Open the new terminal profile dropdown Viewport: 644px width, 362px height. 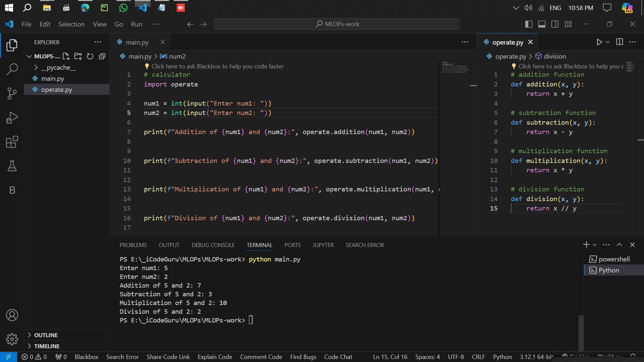click(595, 245)
